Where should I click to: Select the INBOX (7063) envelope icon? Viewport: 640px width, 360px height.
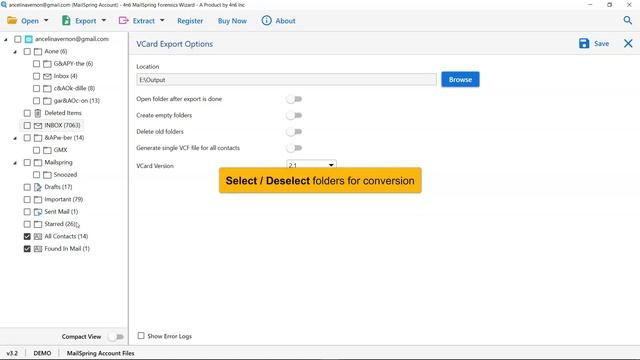(38, 125)
